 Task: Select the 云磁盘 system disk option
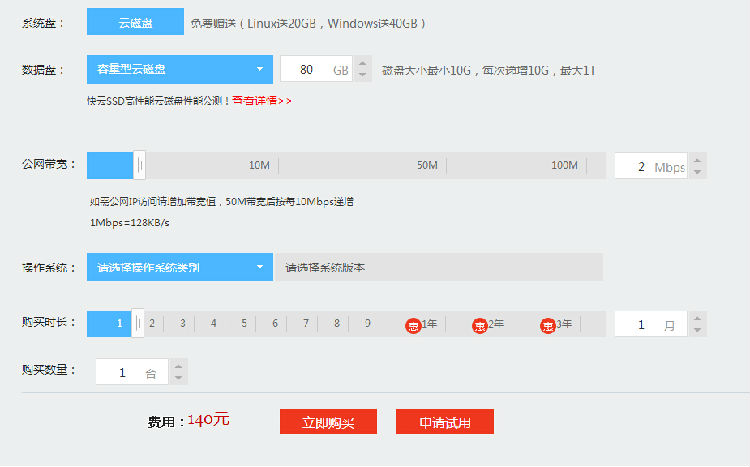[x=135, y=21]
